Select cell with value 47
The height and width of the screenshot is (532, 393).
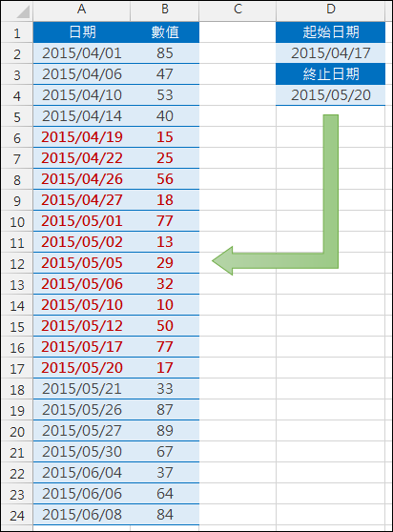[x=165, y=74]
